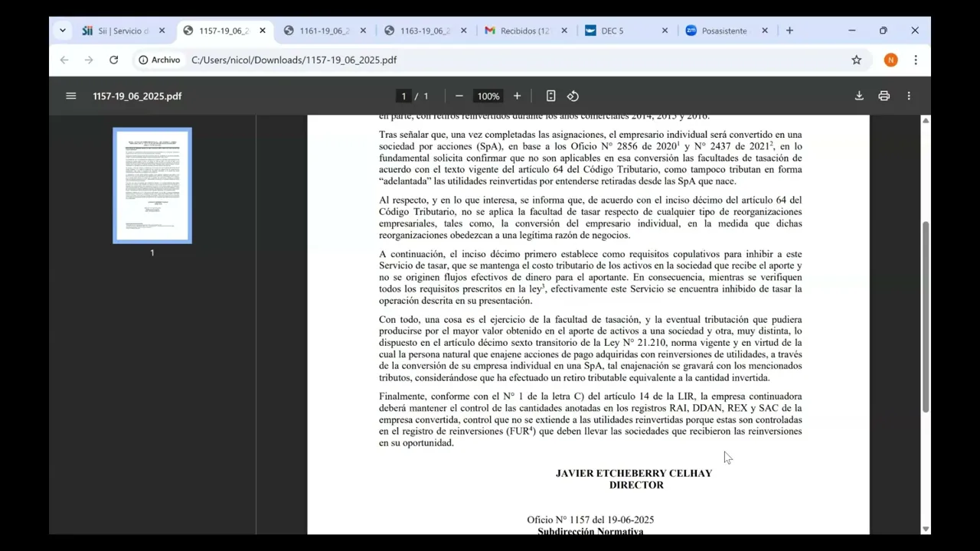The width and height of the screenshot is (980, 551).
Task: Toggle fit-to-page view
Action: click(x=550, y=96)
